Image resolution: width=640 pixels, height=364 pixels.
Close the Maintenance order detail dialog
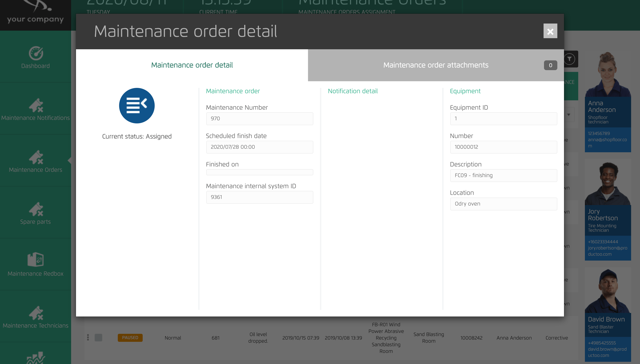coord(550,31)
